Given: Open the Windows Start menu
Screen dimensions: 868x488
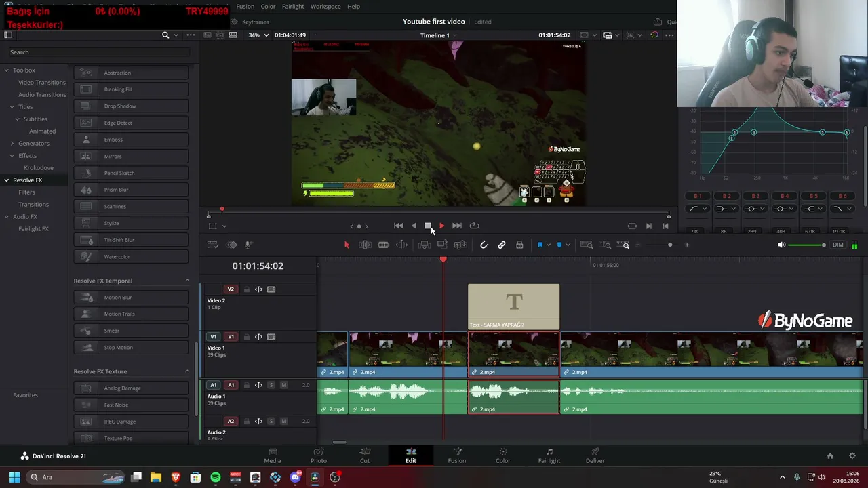Looking at the screenshot, I should [14, 477].
